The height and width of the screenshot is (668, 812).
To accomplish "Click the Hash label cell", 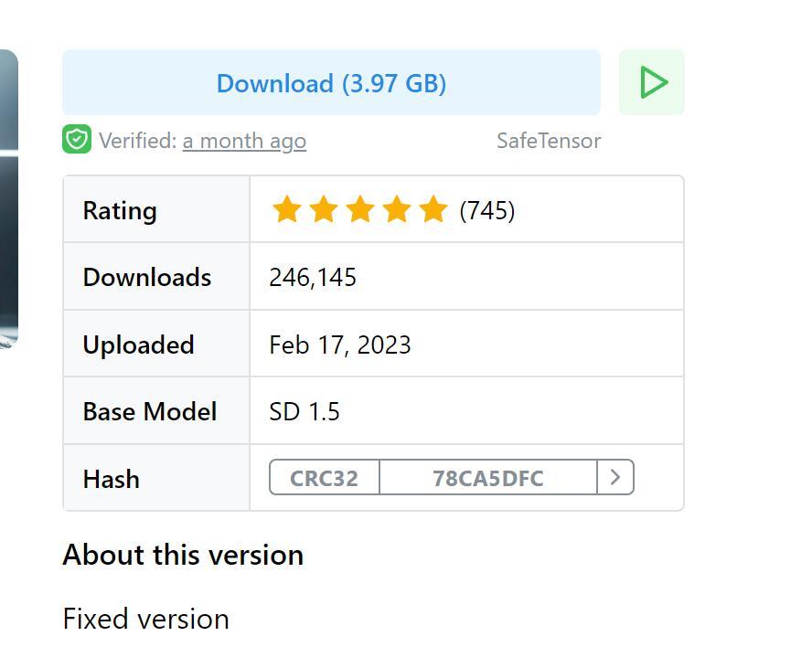I will pos(156,478).
